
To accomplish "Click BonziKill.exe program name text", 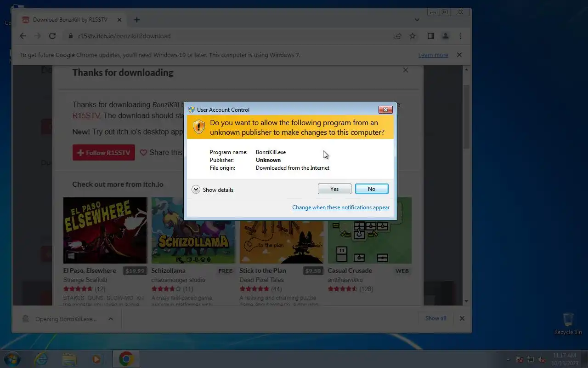I will (271, 152).
